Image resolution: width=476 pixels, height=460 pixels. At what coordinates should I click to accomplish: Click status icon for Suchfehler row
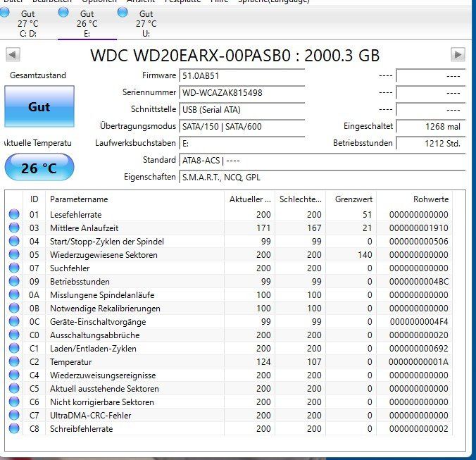tap(14, 268)
